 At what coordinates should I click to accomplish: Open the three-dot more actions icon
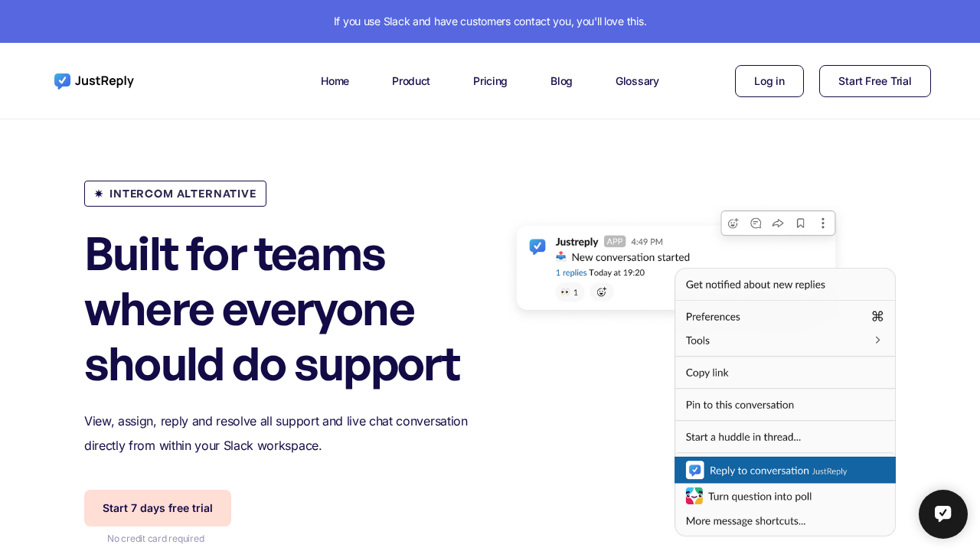pos(823,223)
